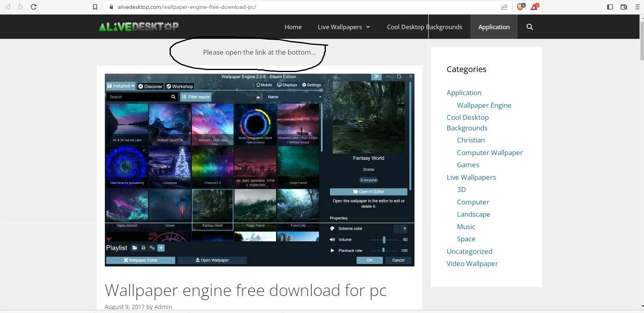Click the Mobile icon in Wallpaper Engine
The height and width of the screenshot is (313, 644).
coord(264,85)
